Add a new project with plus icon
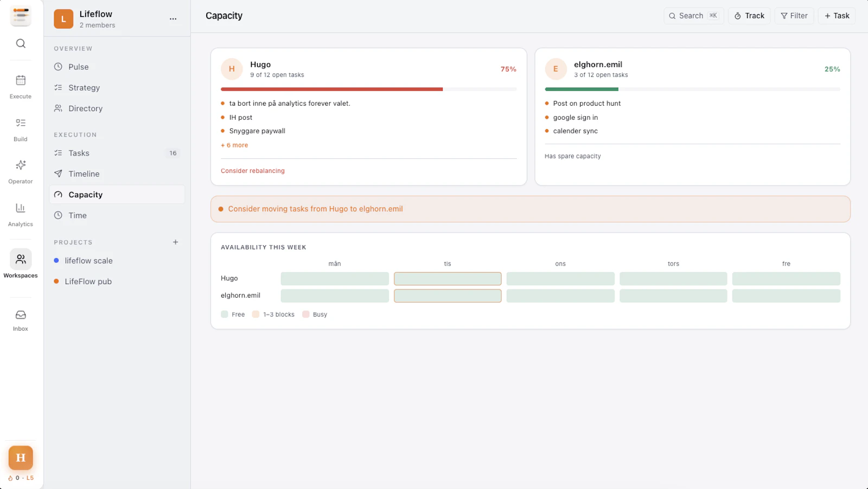This screenshot has width=868, height=489. pyautogui.click(x=175, y=242)
